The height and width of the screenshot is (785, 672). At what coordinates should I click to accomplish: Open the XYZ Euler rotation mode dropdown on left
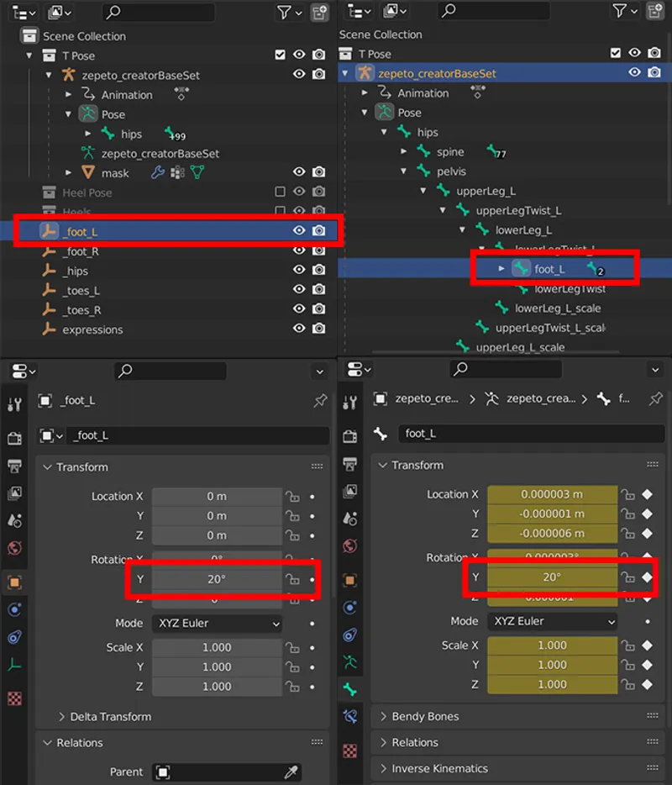pyautogui.click(x=217, y=624)
